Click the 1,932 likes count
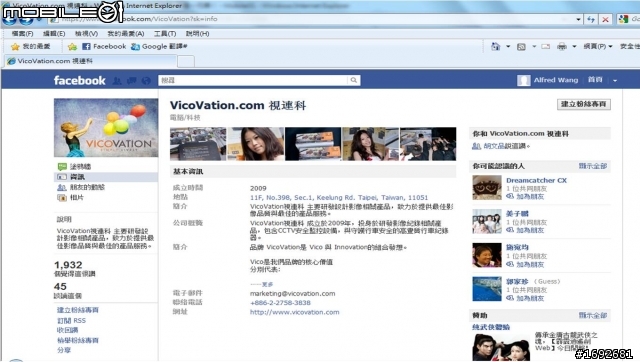 click(68, 265)
